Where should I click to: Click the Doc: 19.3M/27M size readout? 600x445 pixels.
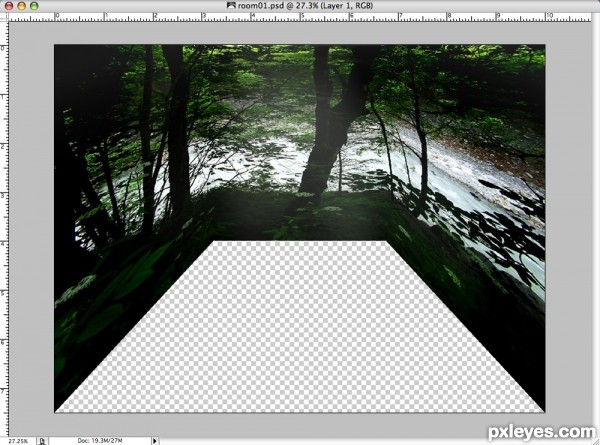pyautogui.click(x=100, y=441)
